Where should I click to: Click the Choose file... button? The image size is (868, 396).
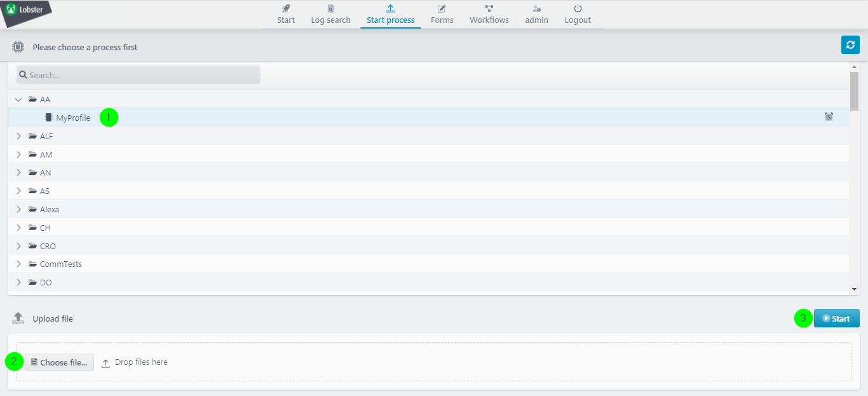coord(59,362)
